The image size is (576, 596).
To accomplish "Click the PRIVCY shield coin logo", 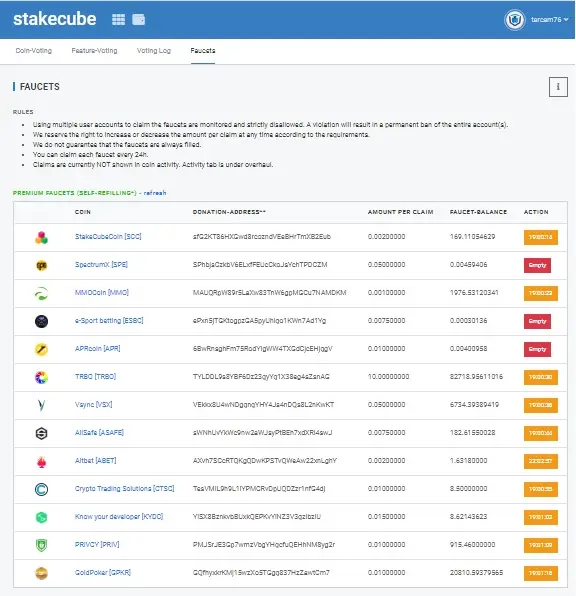I will pos(41,545).
